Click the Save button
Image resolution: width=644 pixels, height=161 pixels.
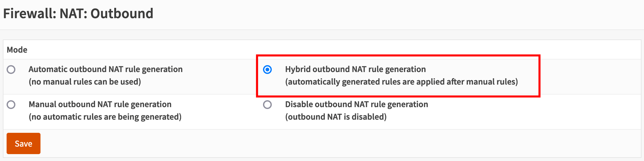pyautogui.click(x=24, y=143)
